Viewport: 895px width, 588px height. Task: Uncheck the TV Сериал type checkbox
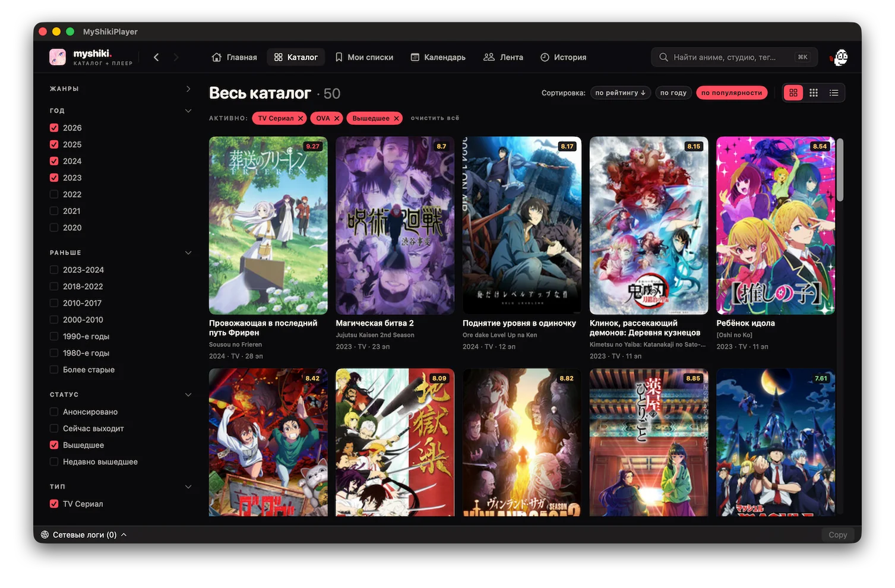54,504
